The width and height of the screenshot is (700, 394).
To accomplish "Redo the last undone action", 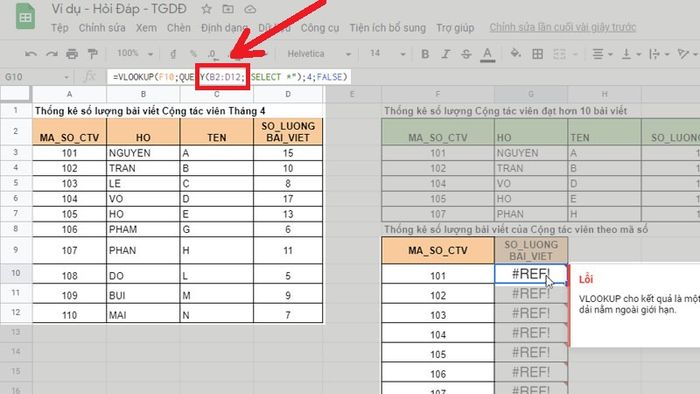I will pos(51,54).
